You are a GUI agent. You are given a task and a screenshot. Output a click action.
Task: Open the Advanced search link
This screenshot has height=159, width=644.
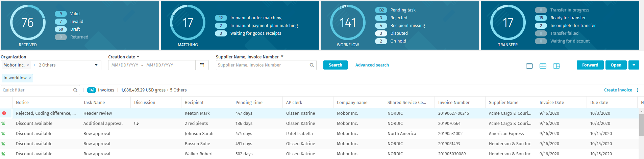click(x=372, y=65)
